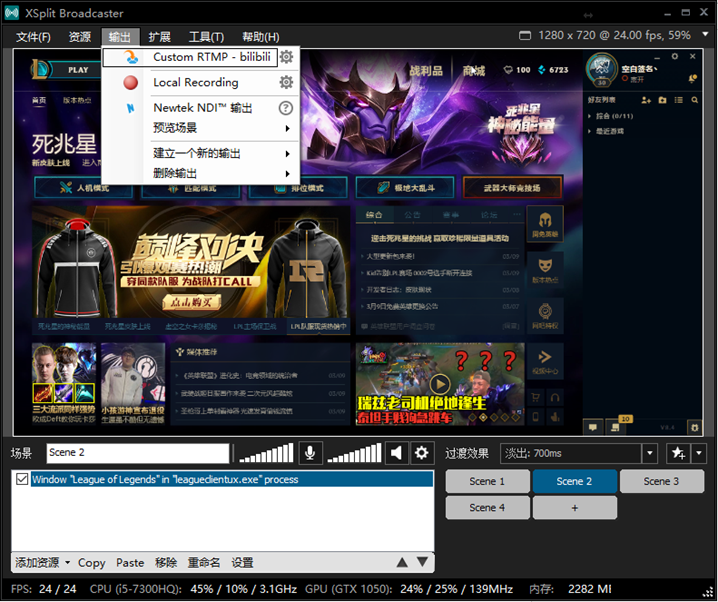The width and height of the screenshot is (718, 602).
Task: Select Custom RTMP - bilibili output
Action: 190,57
